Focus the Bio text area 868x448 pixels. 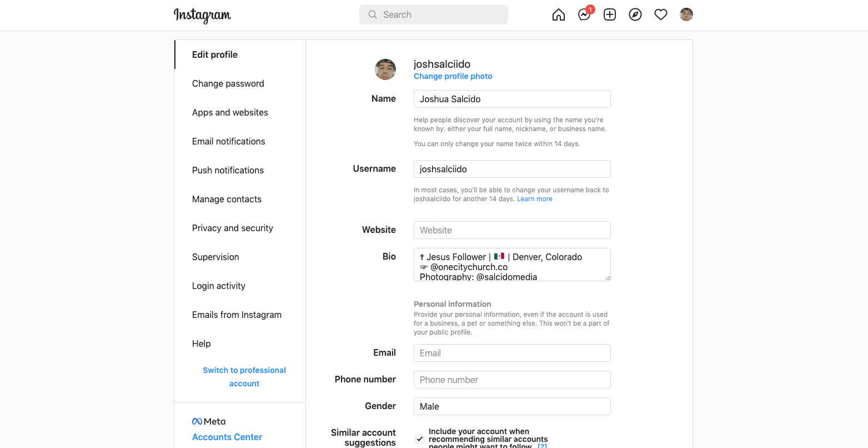click(x=512, y=265)
